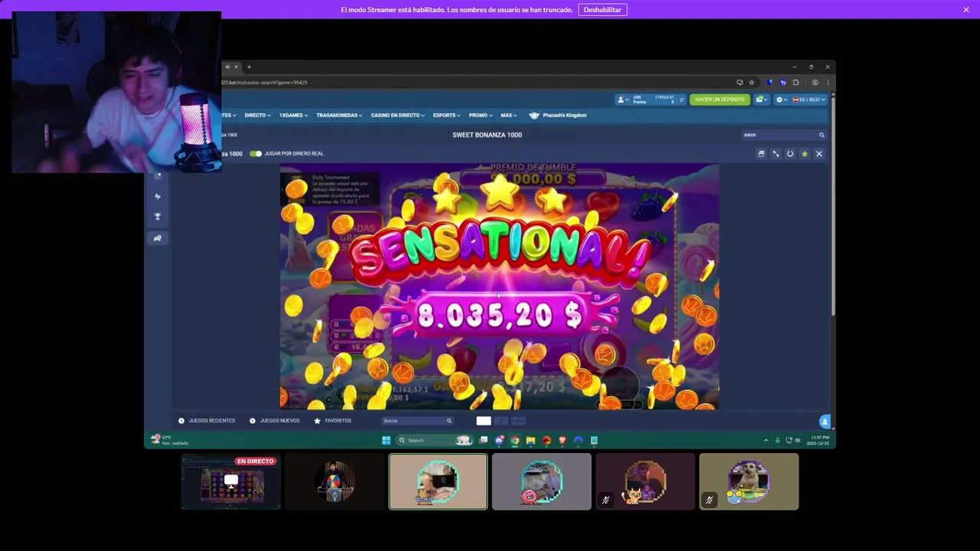Select two-game split layout view
Image resolution: width=980 pixels, height=551 pixels.
click(501, 420)
